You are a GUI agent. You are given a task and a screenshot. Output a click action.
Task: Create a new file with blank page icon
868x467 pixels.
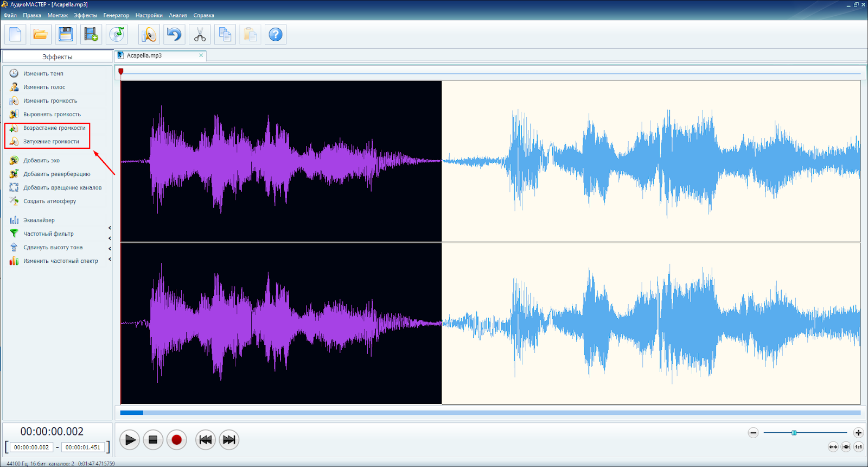[x=15, y=35]
